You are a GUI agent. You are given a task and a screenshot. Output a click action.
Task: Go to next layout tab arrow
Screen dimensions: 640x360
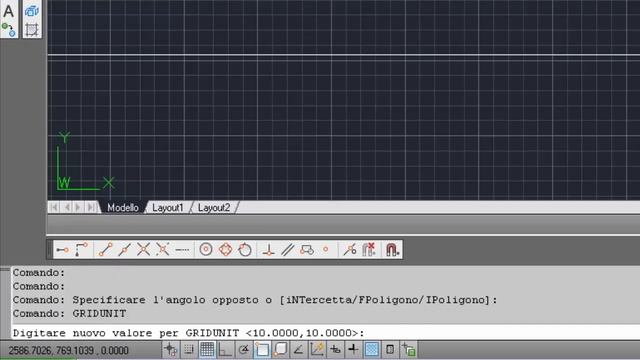pos(78,207)
